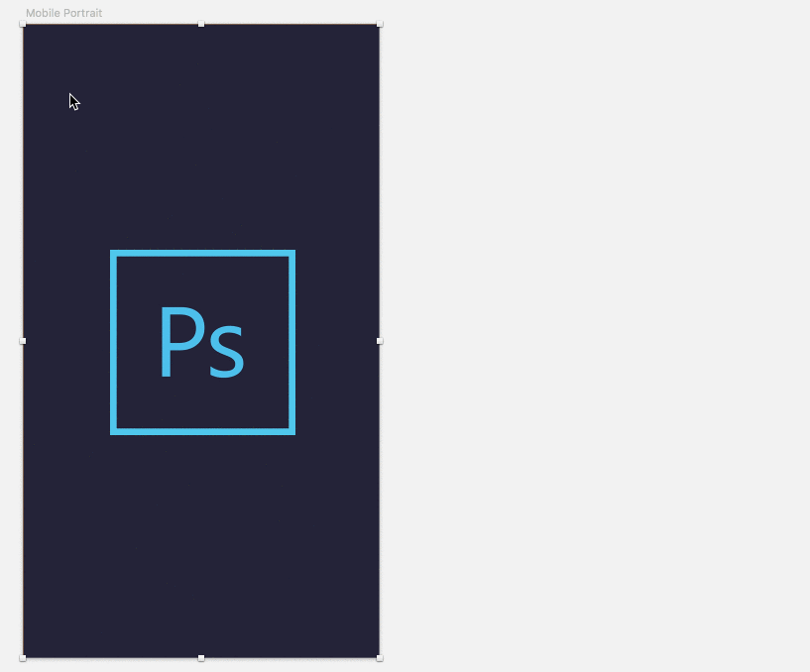Select the letter P in Photoshop logo

(182, 342)
